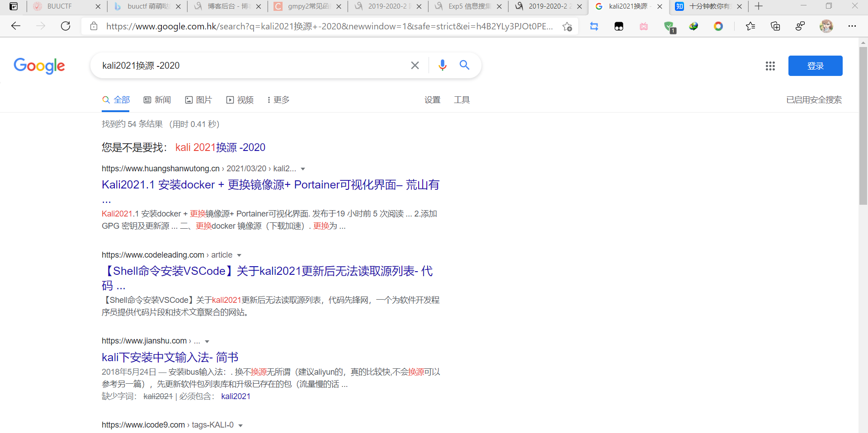Expand huangshanwutong.cn result options arrow
Image resolution: width=868 pixels, height=433 pixels.
pyautogui.click(x=303, y=169)
